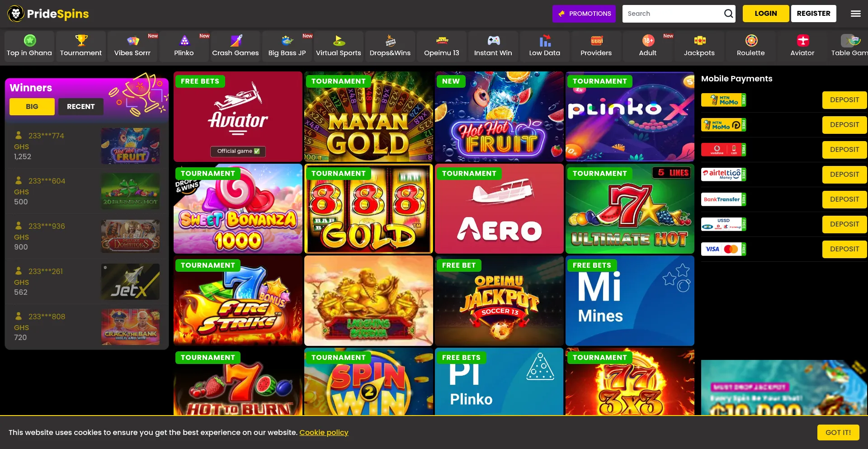Select the Adult 18+ category
The image size is (868, 449).
[648, 46]
